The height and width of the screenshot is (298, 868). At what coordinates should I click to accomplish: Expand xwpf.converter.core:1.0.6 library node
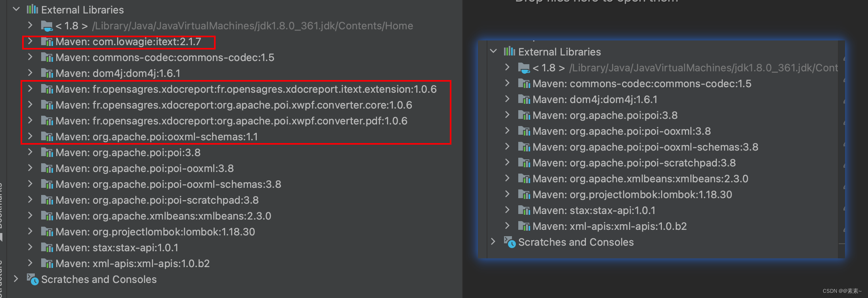click(30, 105)
